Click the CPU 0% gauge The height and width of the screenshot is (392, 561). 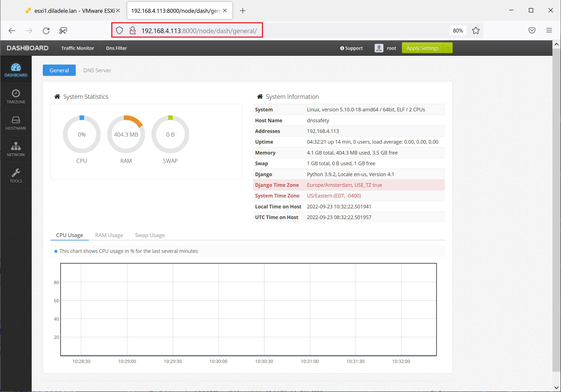(x=82, y=134)
